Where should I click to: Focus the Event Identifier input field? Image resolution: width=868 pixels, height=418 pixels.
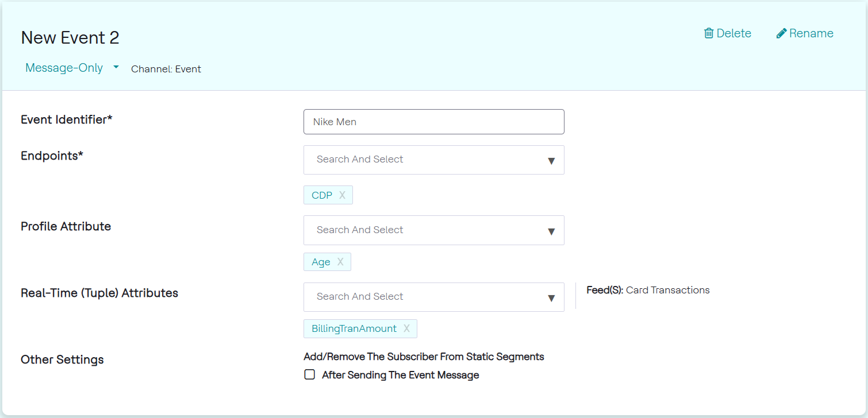pyautogui.click(x=433, y=122)
